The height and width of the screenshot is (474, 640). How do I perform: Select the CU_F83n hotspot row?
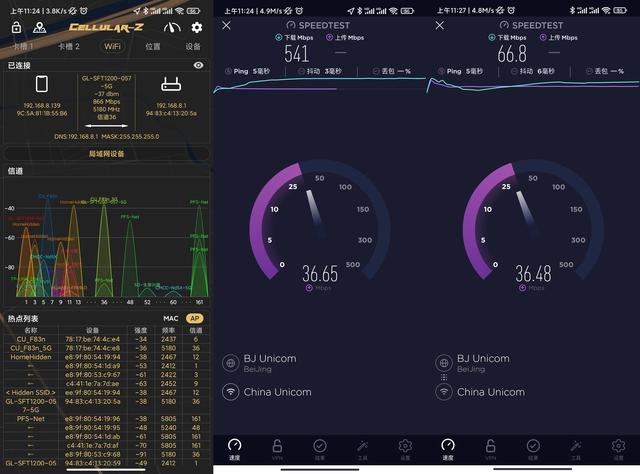point(106,339)
